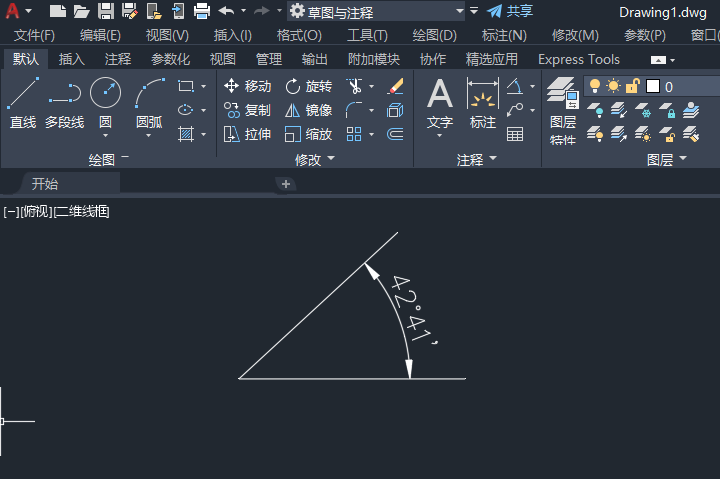720x479 pixels.
Task: Open the workspace dropdown 草图与注释
Action: [377, 11]
